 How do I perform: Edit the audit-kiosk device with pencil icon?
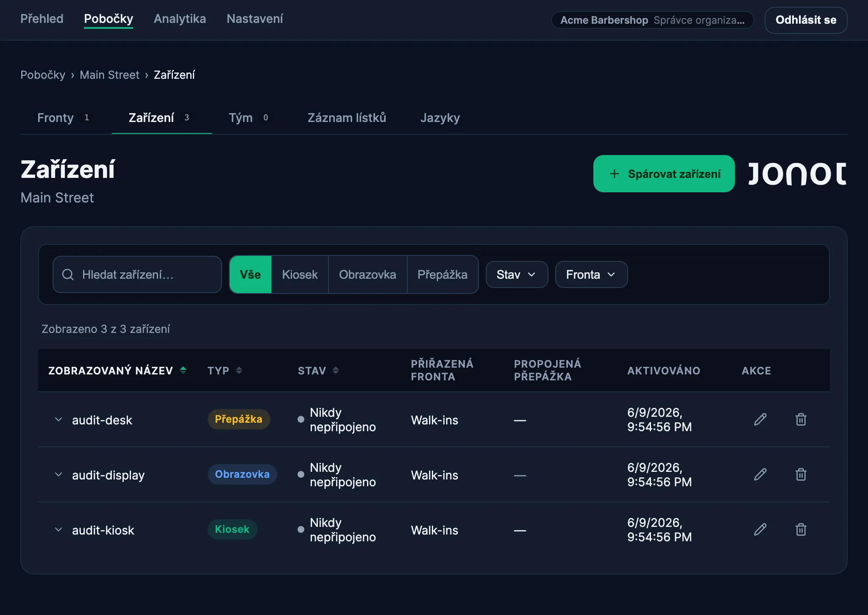click(x=760, y=529)
